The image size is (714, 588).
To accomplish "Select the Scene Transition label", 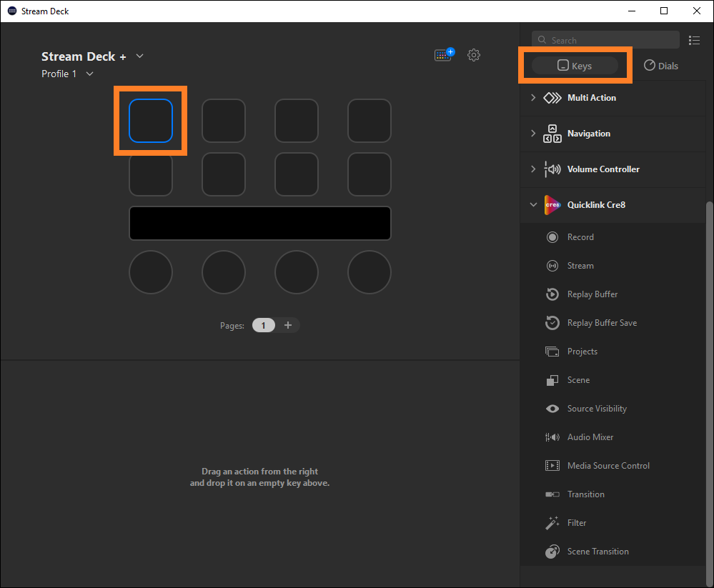I will point(598,552).
